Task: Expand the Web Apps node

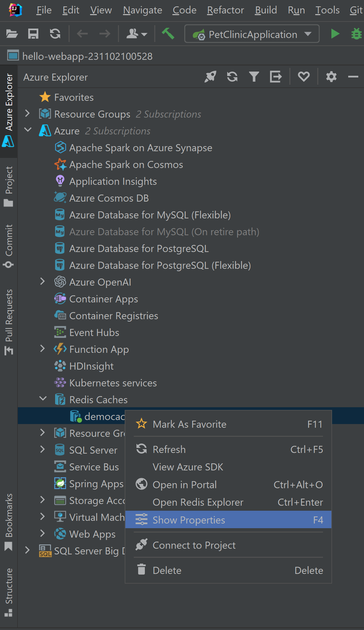Action: tap(43, 533)
